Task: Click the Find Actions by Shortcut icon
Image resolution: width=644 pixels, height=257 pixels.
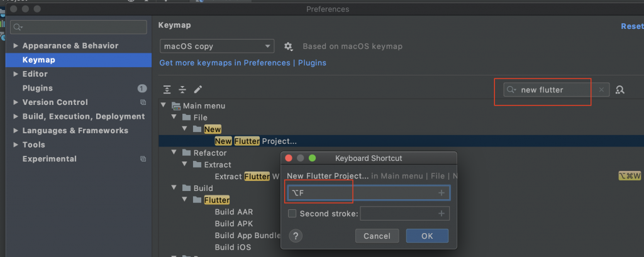Action: pos(620,90)
